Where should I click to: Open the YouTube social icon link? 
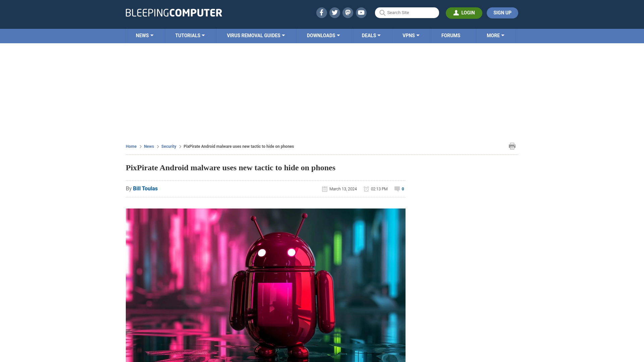[x=361, y=12]
